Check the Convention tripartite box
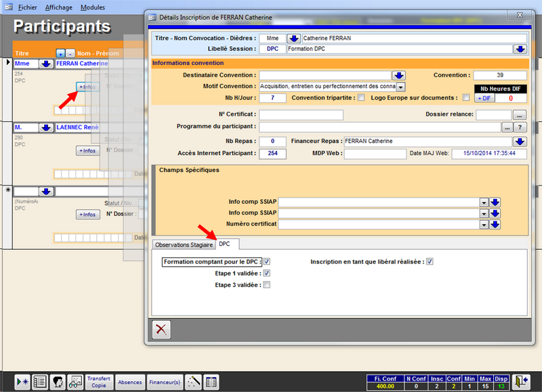The height and width of the screenshot is (392, 542). coord(361,98)
